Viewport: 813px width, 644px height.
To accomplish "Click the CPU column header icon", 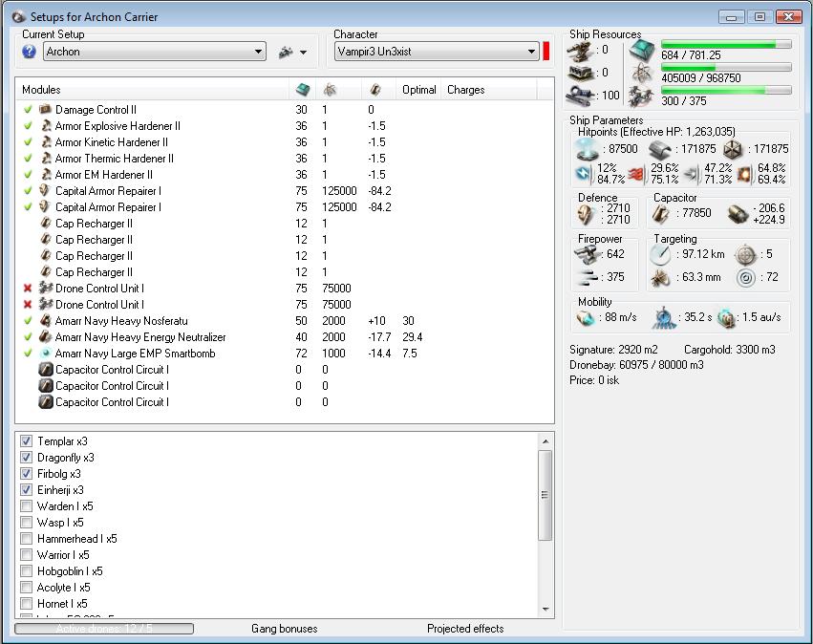I will [302, 90].
